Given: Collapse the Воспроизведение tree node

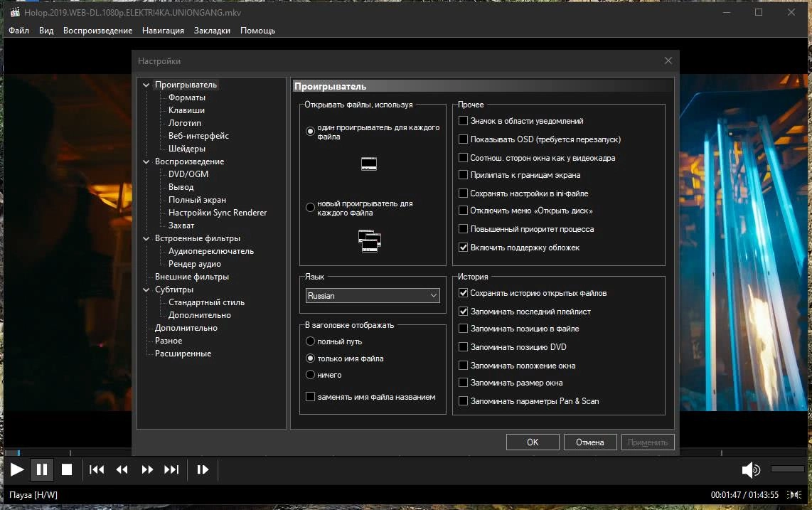Looking at the screenshot, I should 146,161.
